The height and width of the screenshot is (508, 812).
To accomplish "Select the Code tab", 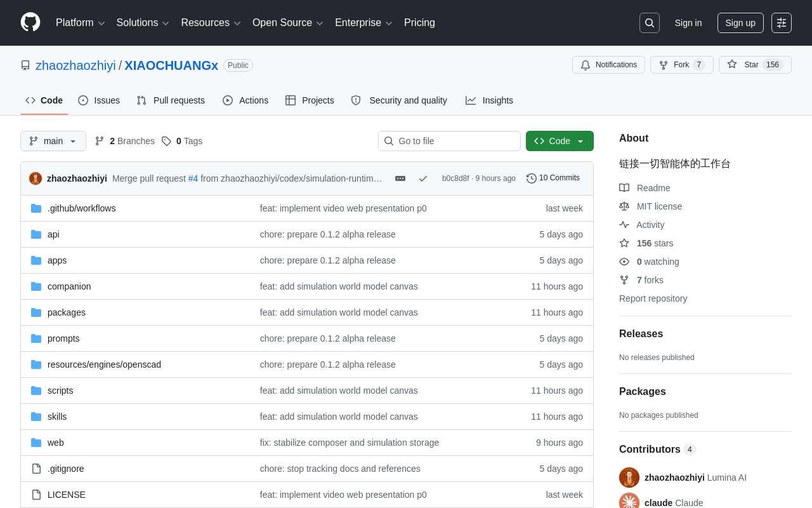I will 44,100.
